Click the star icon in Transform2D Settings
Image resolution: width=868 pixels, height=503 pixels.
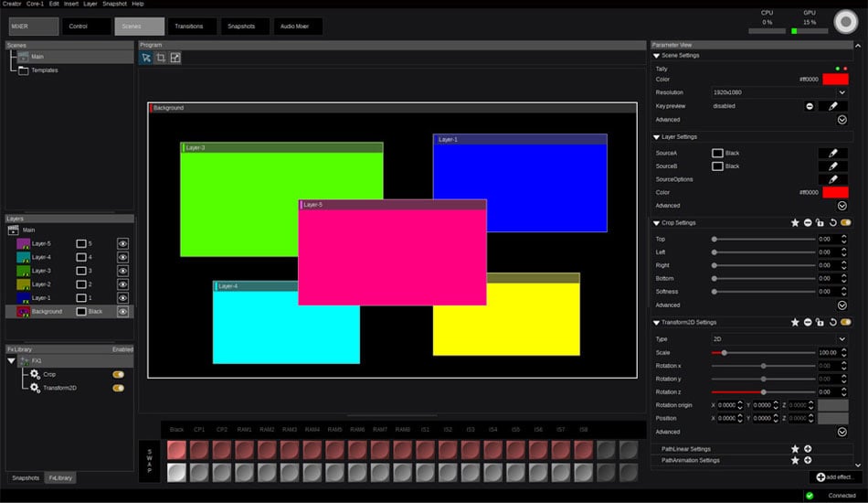pos(795,323)
